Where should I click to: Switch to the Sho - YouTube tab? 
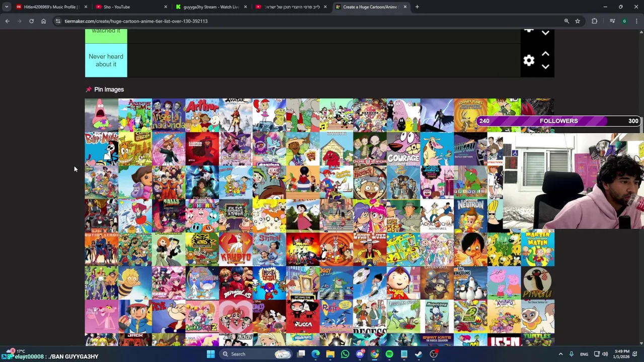coord(130,7)
